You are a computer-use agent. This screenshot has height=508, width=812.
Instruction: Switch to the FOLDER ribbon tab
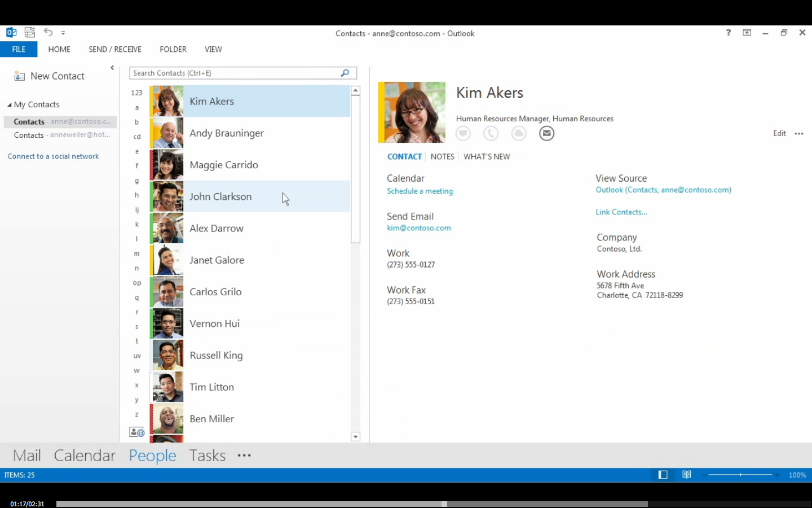[173, 49]
